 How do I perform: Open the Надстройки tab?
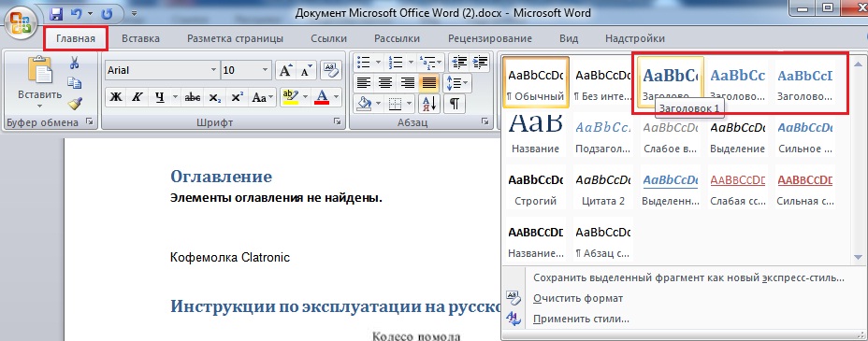[x=635, y=38]
